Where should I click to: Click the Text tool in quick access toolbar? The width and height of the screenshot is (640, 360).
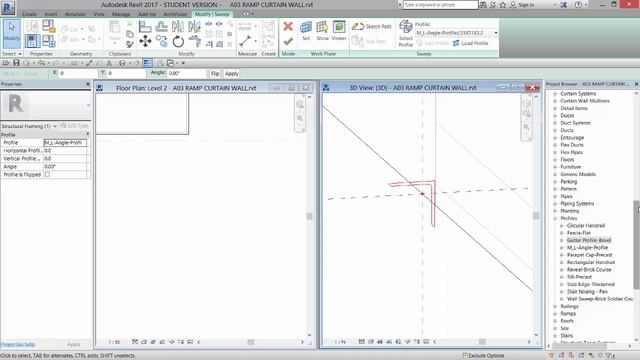(109, 63)
